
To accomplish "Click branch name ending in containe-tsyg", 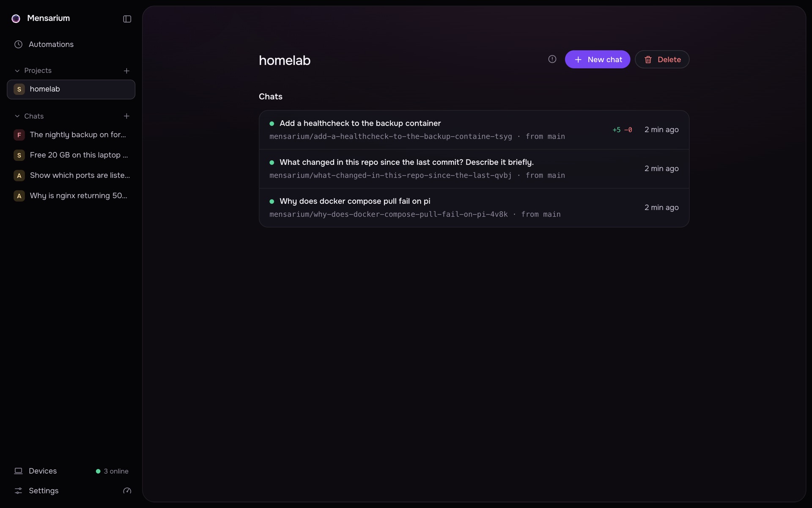I will 390,137.
